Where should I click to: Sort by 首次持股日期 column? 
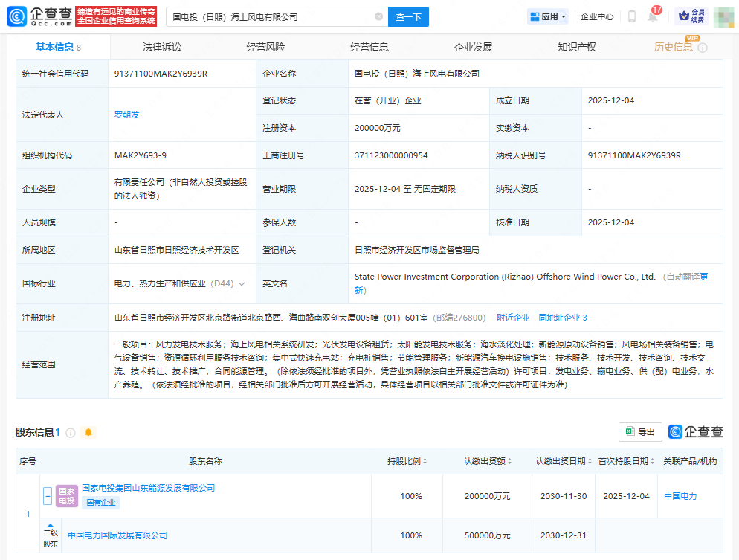click(x=652, y=461)
